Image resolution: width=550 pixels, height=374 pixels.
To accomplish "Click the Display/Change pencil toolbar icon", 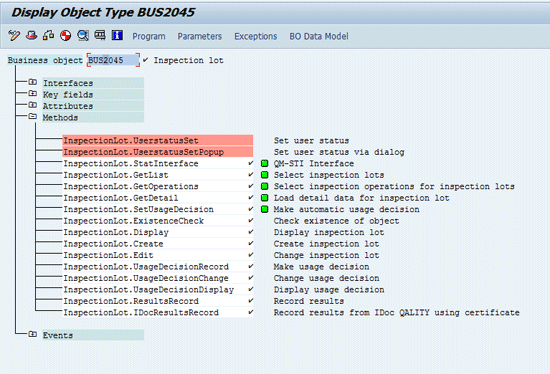I will click(14, 35).
